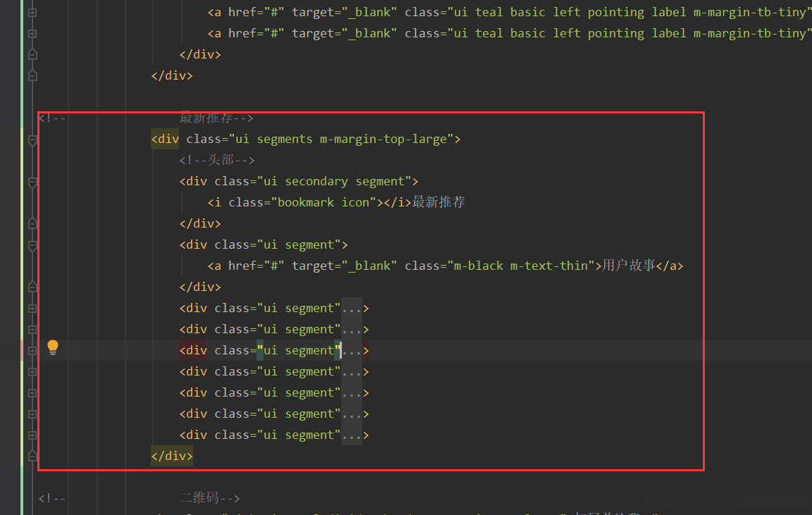
Task: Click the fold-end marker after the bookmark icon line
Action: coord(32,224)
